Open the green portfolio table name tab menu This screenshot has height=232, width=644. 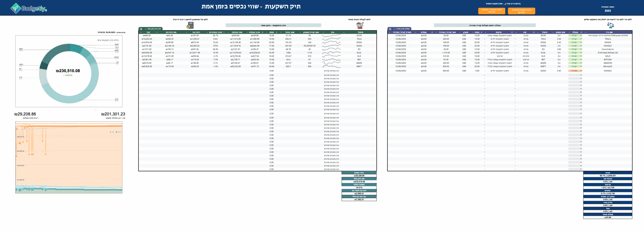click(x=145, y=29)
